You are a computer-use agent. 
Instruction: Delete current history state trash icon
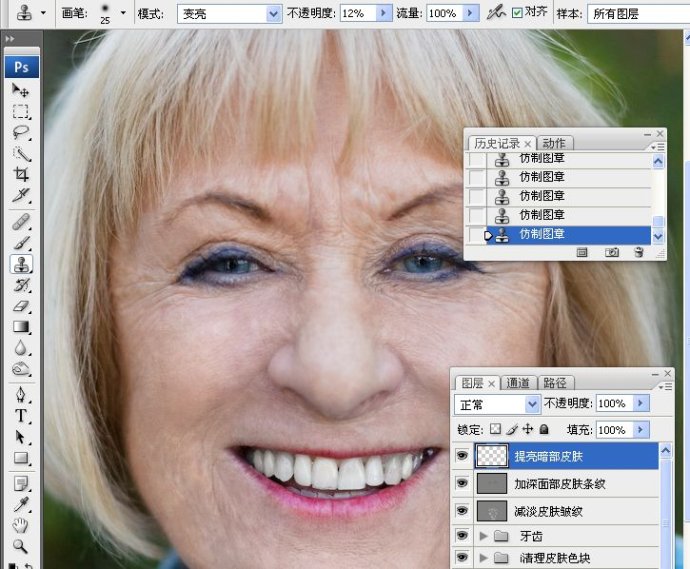pyautogui.click(x=639, y=252)
